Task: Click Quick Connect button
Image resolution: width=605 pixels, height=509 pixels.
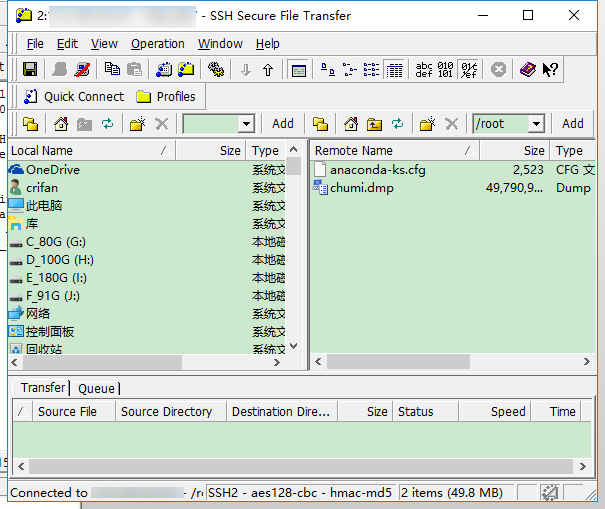Action: click(74, 96)
